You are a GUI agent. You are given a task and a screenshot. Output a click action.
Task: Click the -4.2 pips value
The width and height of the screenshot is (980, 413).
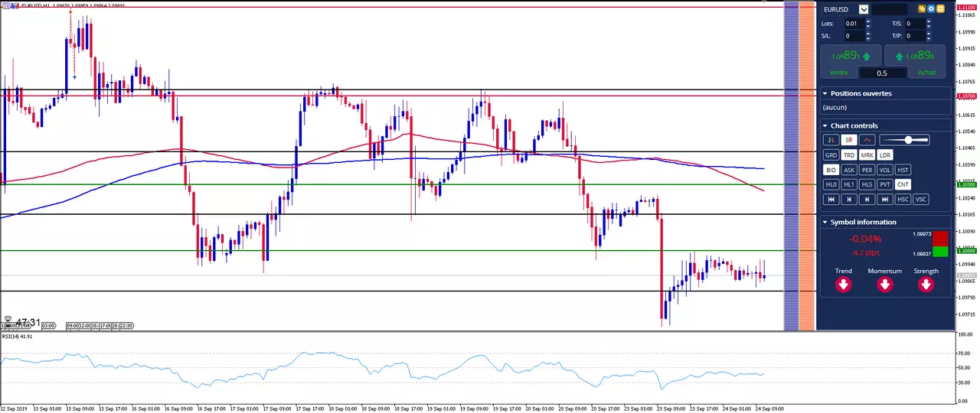(865, 252)
